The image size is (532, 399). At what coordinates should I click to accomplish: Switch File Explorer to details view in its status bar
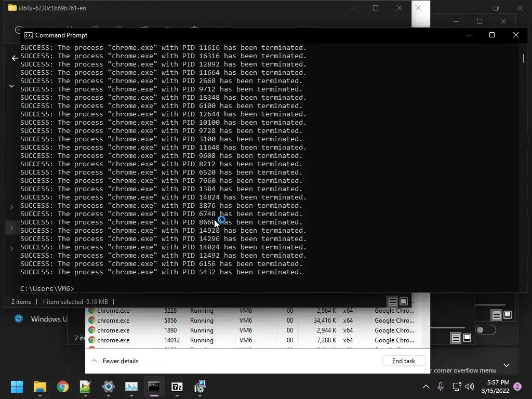(x=393, y=301)
